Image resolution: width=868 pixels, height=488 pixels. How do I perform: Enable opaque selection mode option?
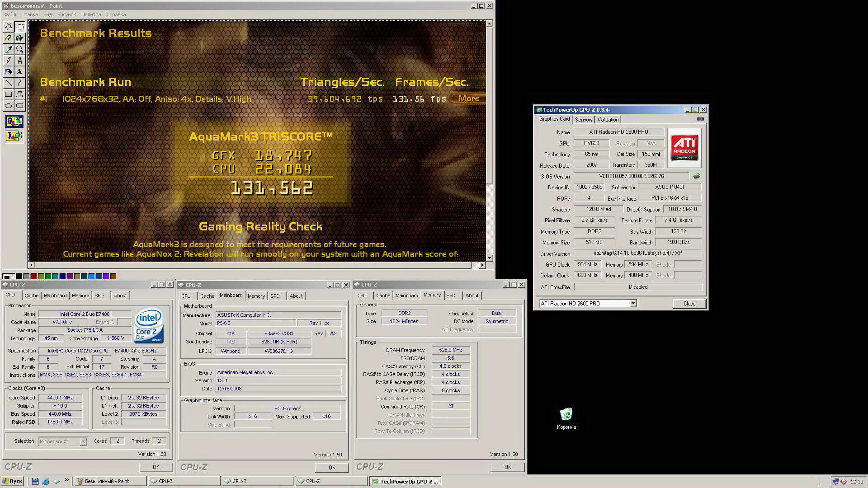pyautogui.click(x=14, y=121)
